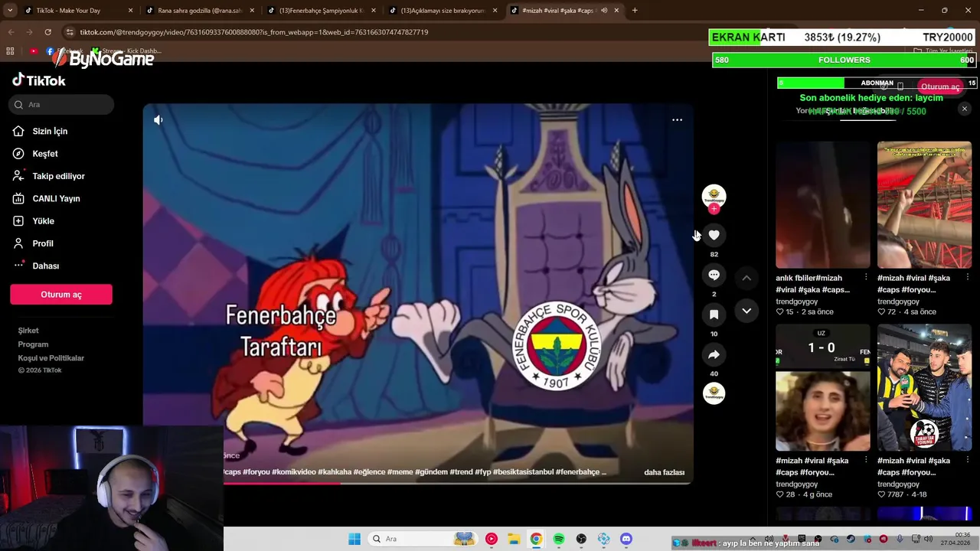The height and width of the screenshot is (551, 980).
Task: Reload the page
Action: click(47, 32)
